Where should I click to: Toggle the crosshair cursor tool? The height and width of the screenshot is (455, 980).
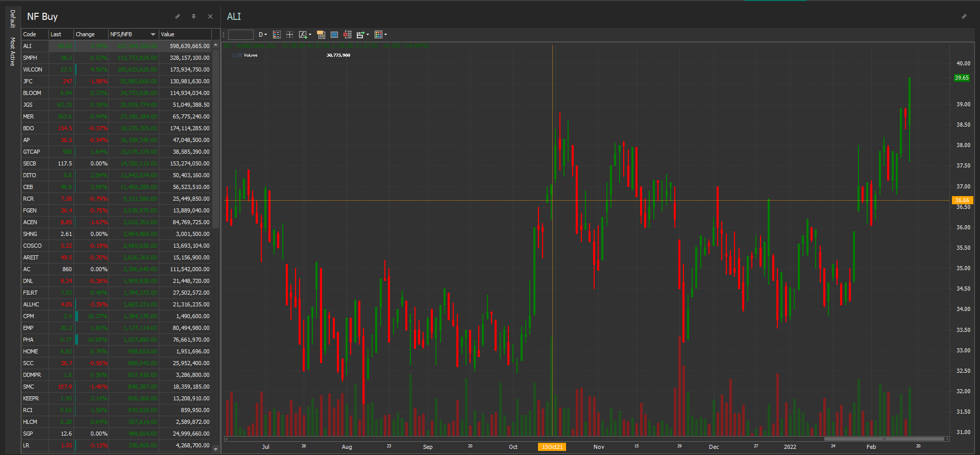(289, 35)
